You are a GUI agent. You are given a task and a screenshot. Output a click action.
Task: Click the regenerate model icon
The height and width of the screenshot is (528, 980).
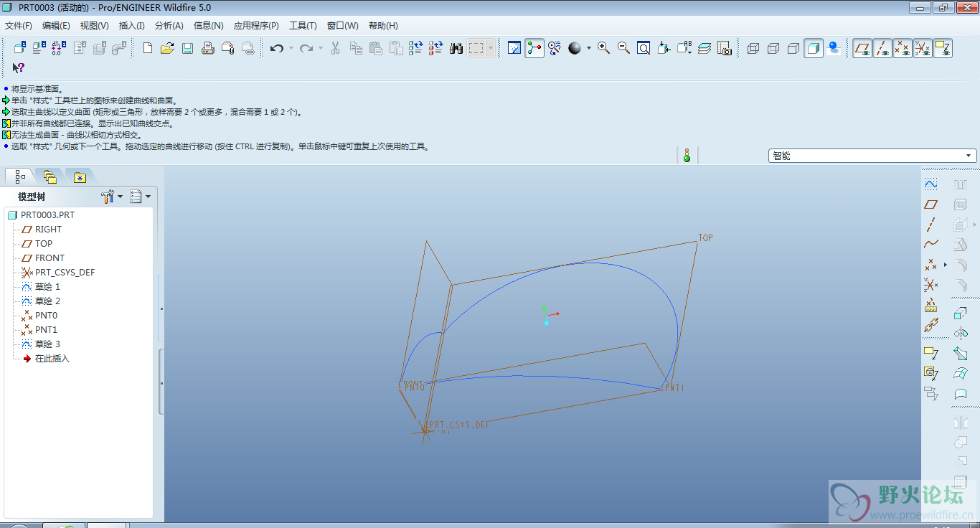pos(416,48)
